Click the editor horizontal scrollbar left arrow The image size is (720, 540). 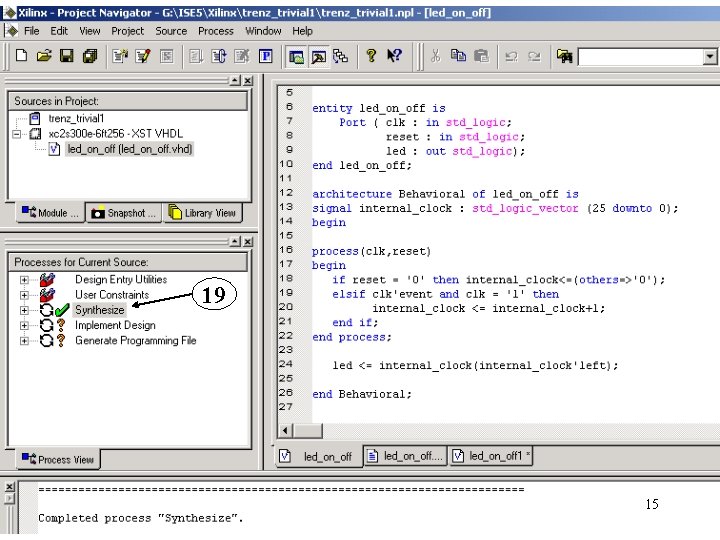286,430
